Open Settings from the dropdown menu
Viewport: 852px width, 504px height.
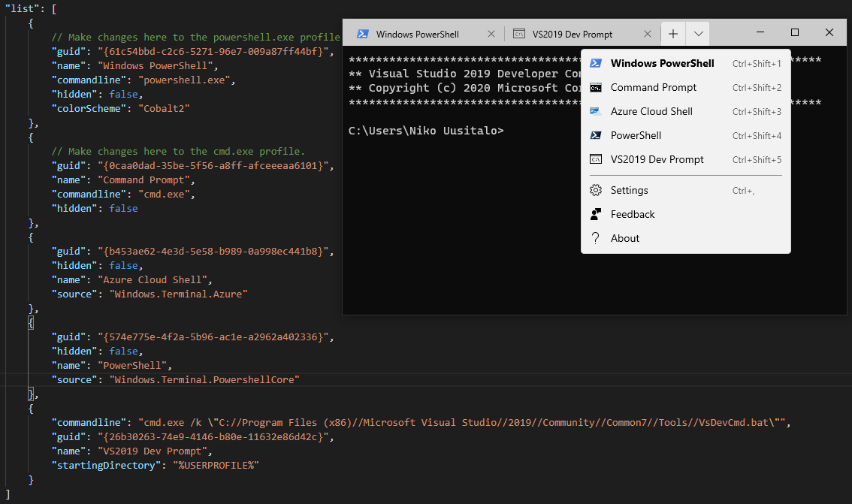point(686,190)
